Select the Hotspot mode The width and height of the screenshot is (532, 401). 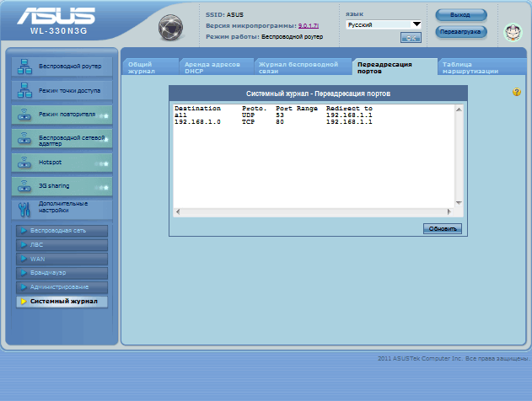(63, 161)
